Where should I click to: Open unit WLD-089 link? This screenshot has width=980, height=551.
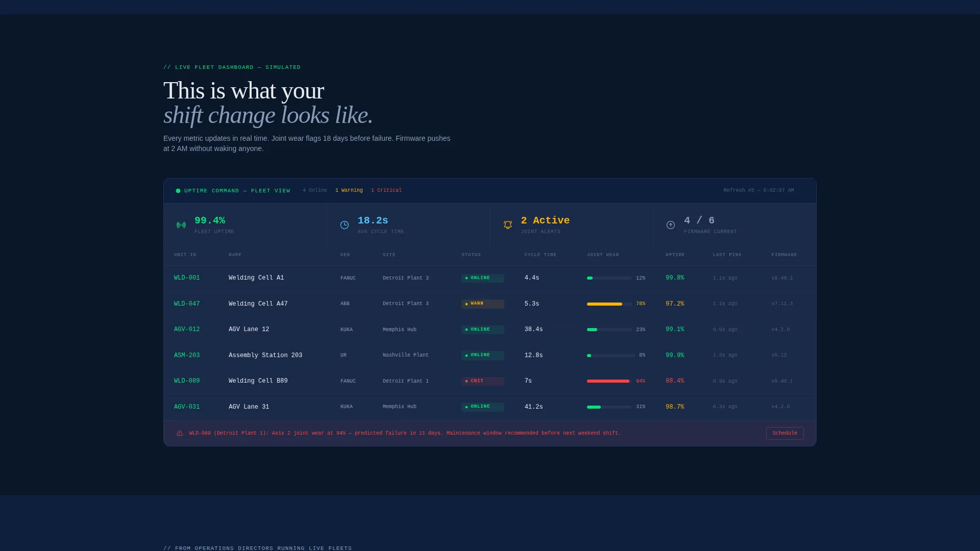click(187, 381)
